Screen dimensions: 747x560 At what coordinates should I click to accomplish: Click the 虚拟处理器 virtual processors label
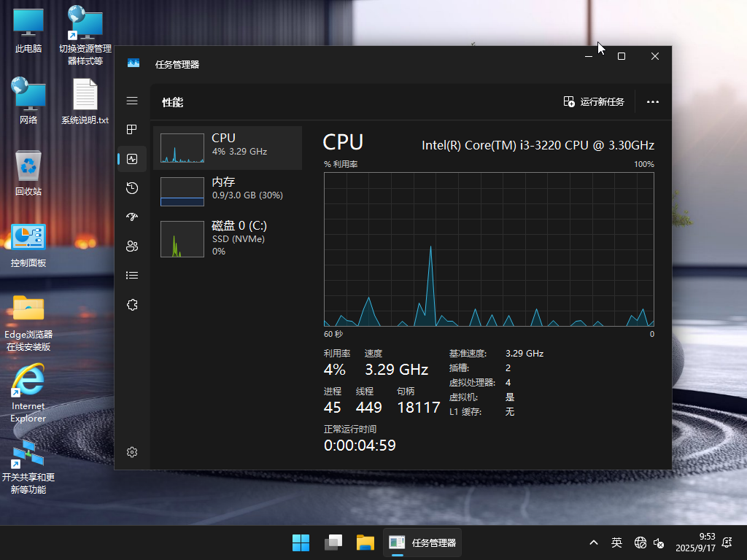pyautogui.click(x=472, y=382)
